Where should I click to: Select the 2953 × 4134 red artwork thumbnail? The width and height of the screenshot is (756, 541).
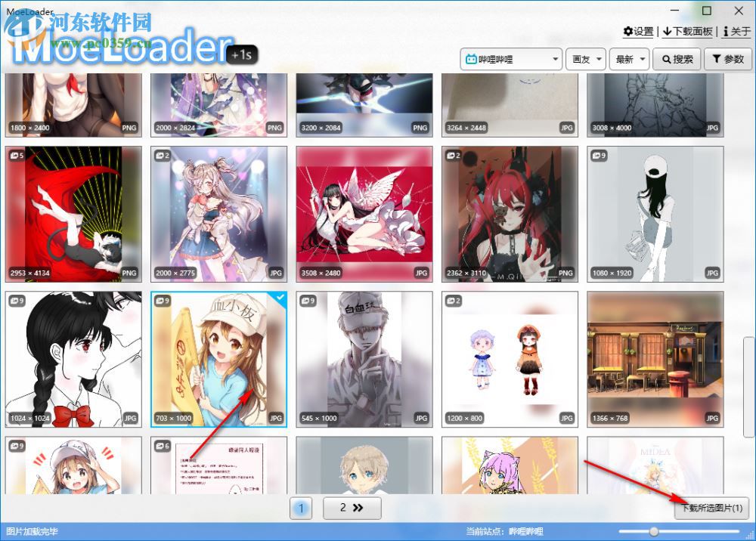pos(73,215)
